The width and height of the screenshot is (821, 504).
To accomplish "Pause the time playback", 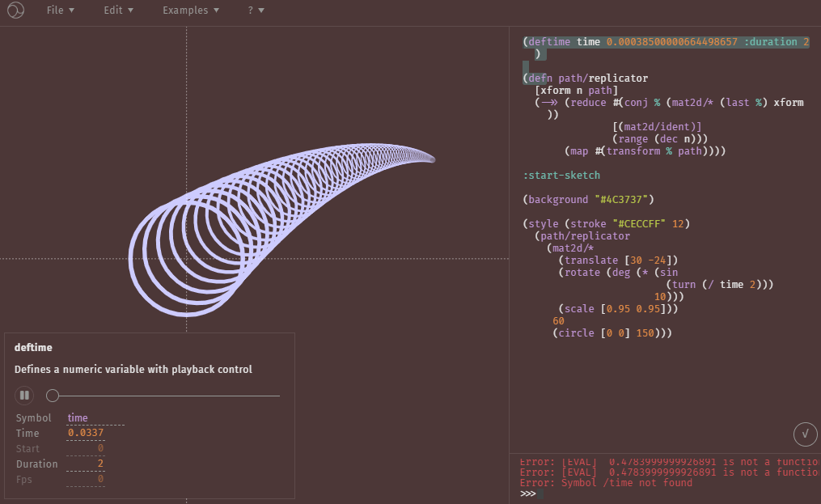I will click(24, 396).
